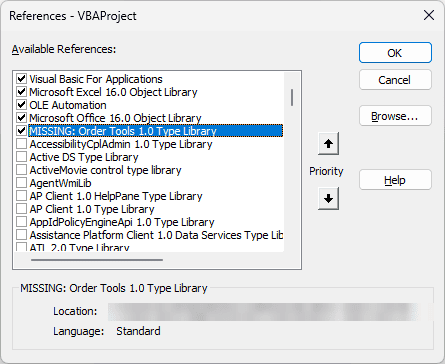The image size is (445, 364).
Task: Select 'AccessibilityCplAdmin 1.0 Type Library' entry
Action: tap(121, 144)
